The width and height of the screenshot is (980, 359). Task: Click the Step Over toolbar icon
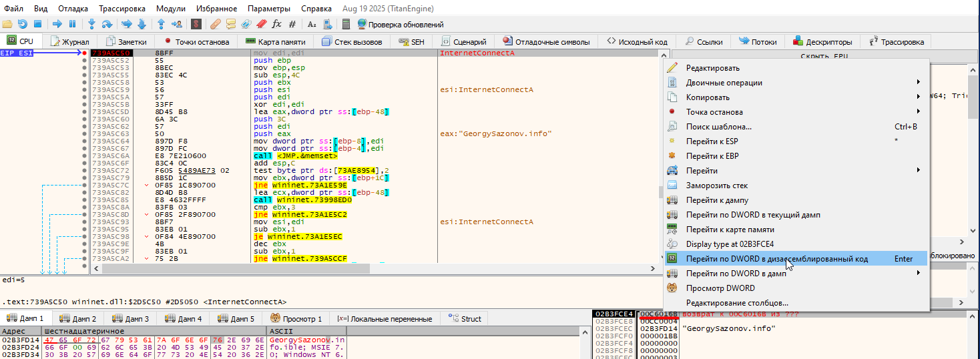coord(107,24)
